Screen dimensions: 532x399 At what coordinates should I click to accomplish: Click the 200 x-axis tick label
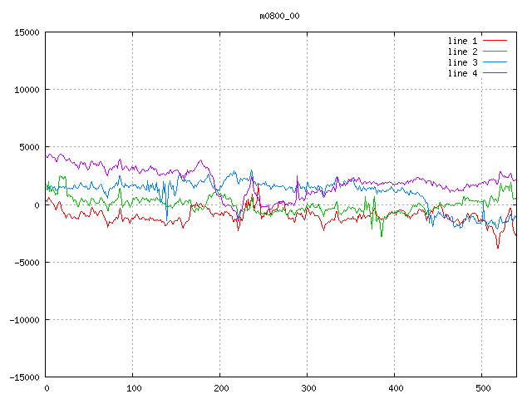pyautogui.click(x=220, y=388)
